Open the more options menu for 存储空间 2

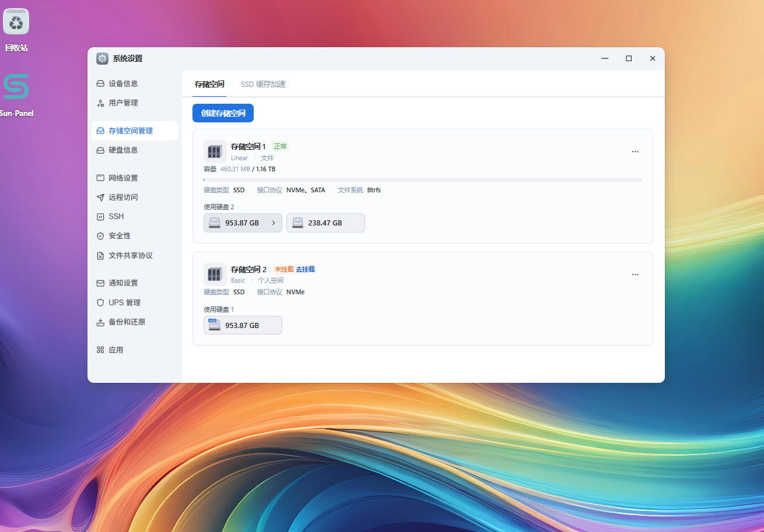(x=635, y=274)
